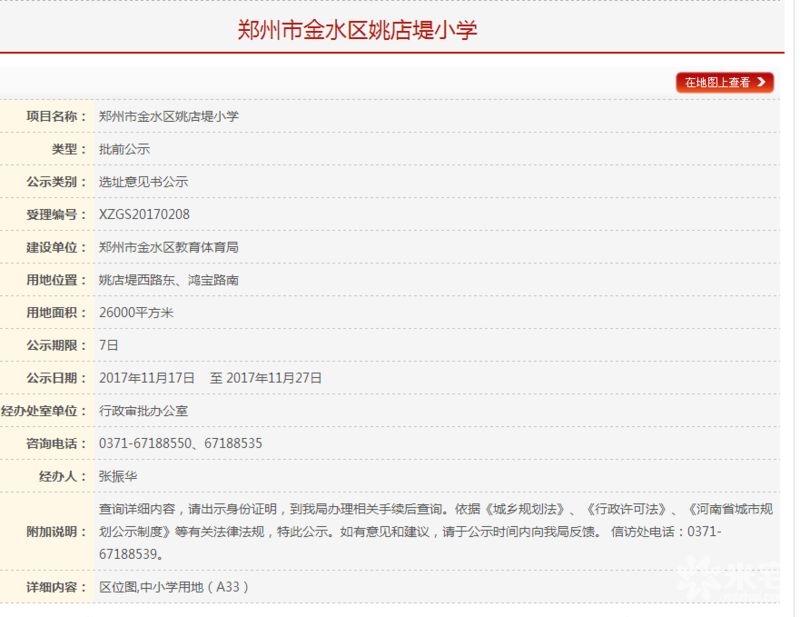Select land area 26000平方米

[x=136, y=313]
